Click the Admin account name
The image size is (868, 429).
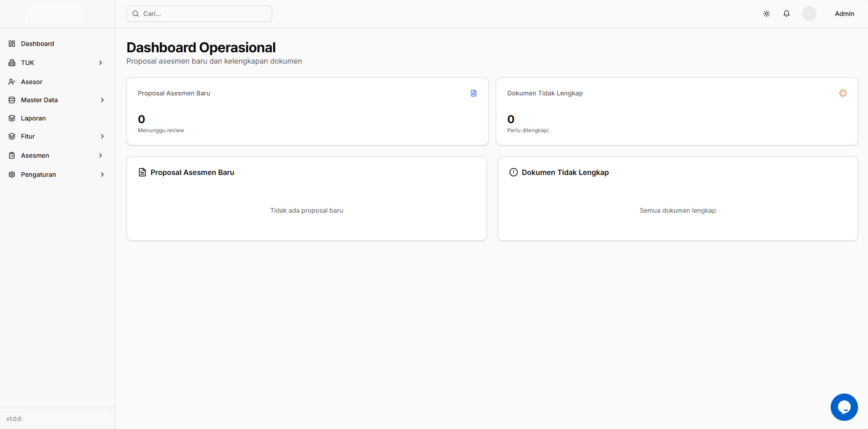click(844, 14)
